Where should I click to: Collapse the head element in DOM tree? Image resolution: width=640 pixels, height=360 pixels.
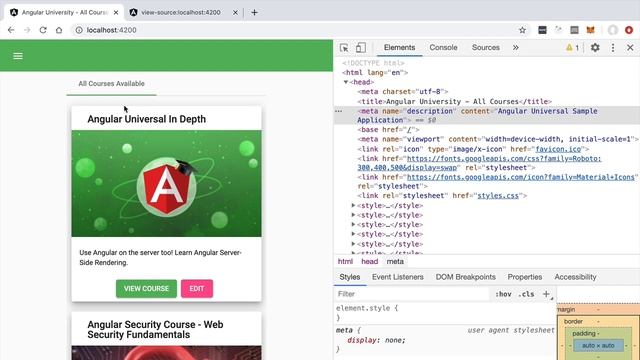[346, 82]
